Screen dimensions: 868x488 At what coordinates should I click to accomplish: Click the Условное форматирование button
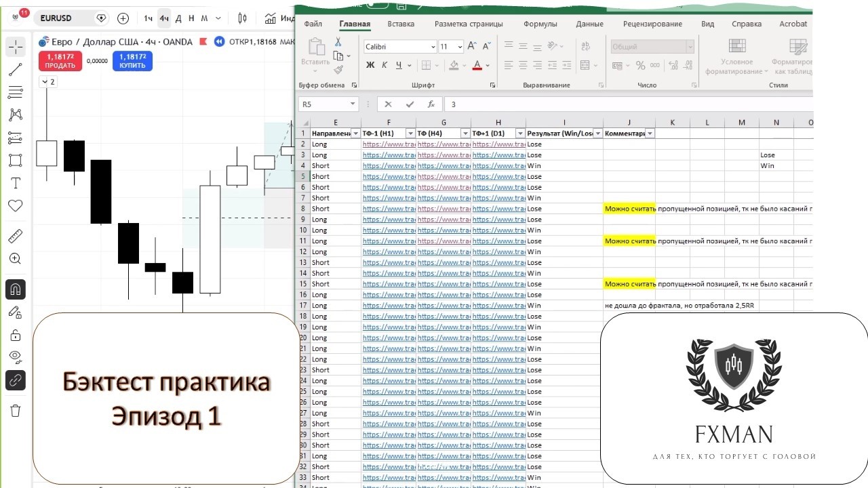[736, 57]
